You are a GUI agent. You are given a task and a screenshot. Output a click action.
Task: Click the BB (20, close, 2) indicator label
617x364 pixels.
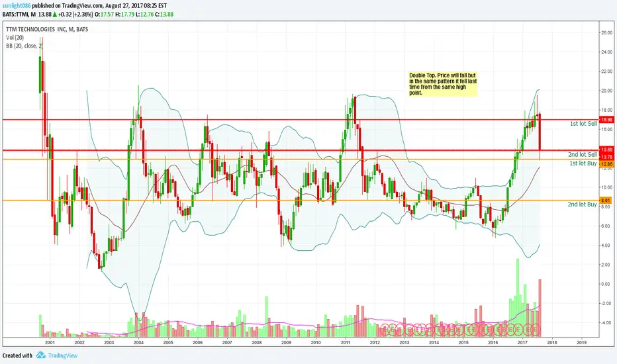point(24,46)
